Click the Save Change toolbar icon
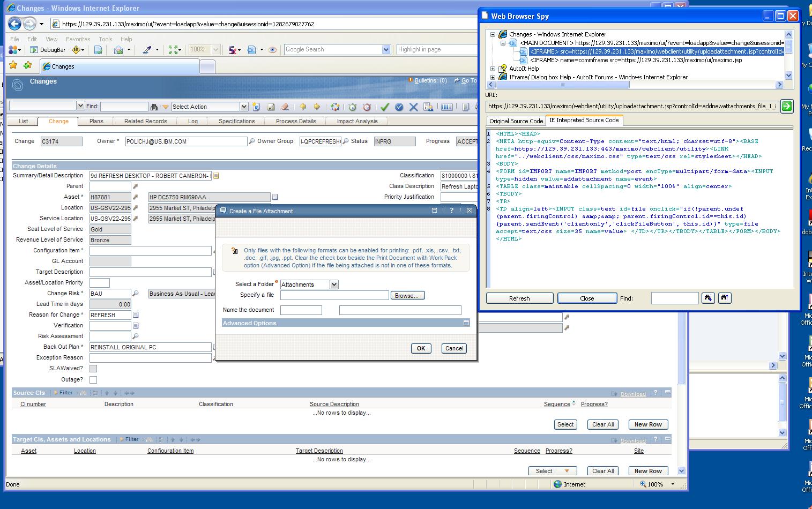The height and width of the screenshot is (509, 812). (271, 107)
